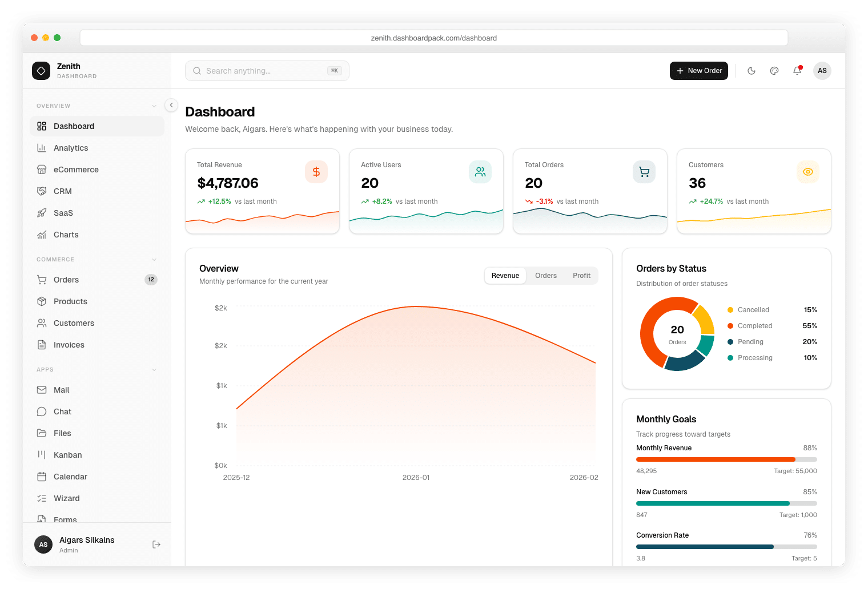Click the Charts icon in the sidebar

click(x=42, y=235)
